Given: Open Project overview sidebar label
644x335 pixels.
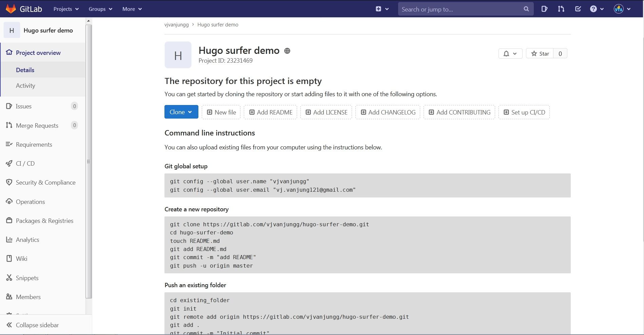Looking at the screenshot, I should (38, 53).
